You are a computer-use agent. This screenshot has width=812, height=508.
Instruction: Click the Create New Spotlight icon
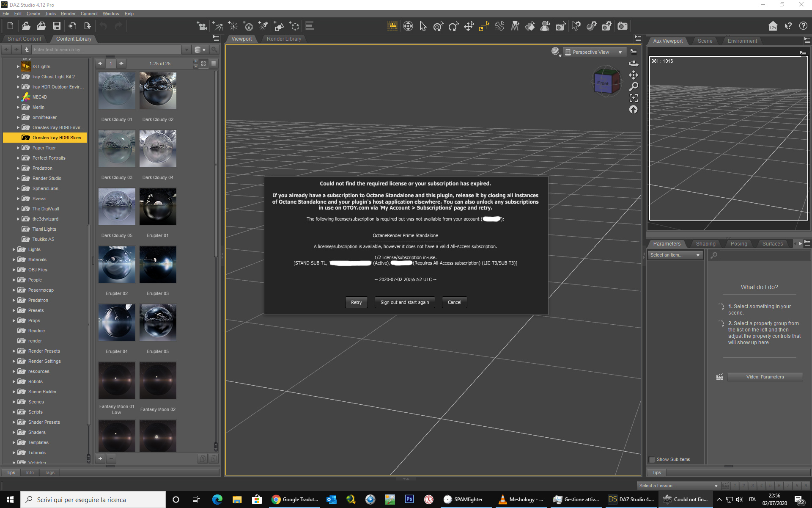coord(263,26)
